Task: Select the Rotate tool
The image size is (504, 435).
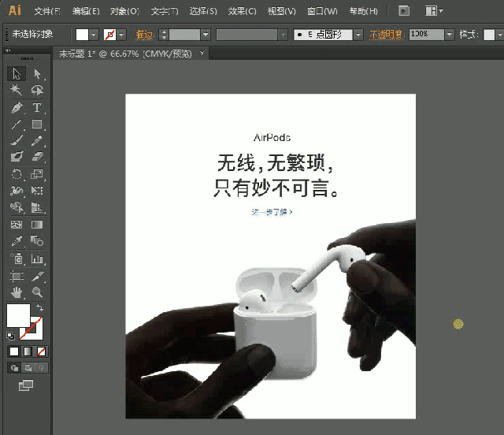Action: [17, 174]
